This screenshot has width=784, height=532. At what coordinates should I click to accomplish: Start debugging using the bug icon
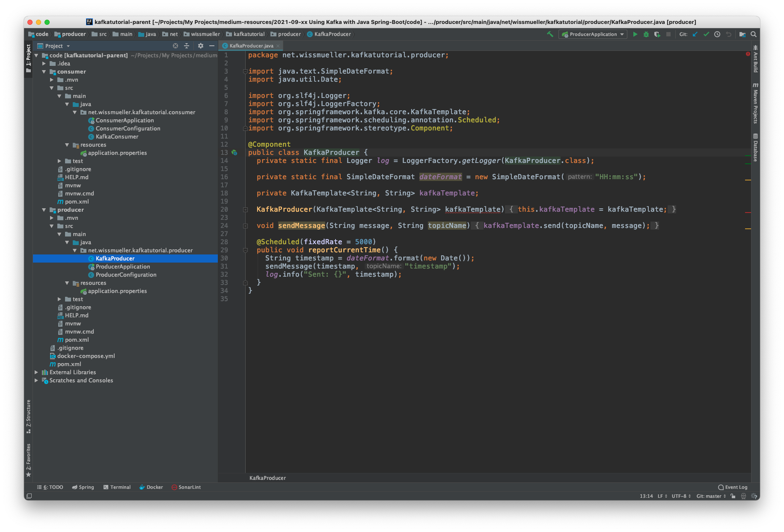click(x=646, y=34)
